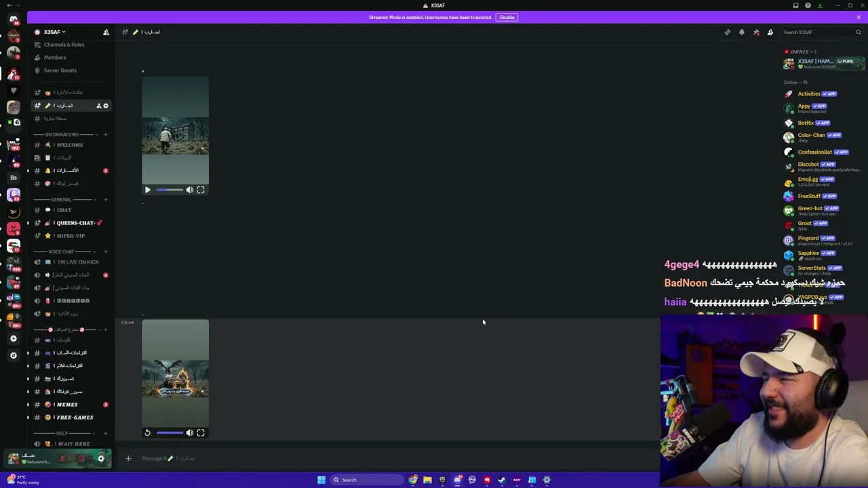Image resolution: width=868 pixels, height=488 pixels.
Task: Open notification settings bell icon
Action: click(x=742, y=32)
